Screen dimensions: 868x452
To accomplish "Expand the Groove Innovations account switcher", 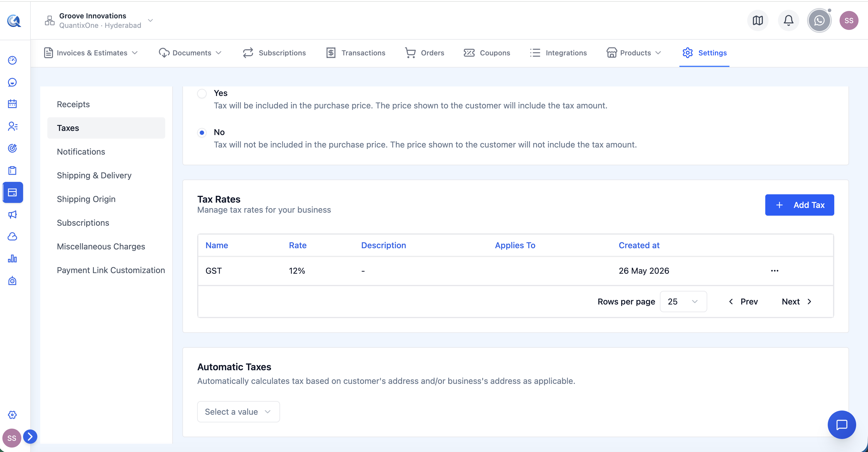I will [151, 20].
